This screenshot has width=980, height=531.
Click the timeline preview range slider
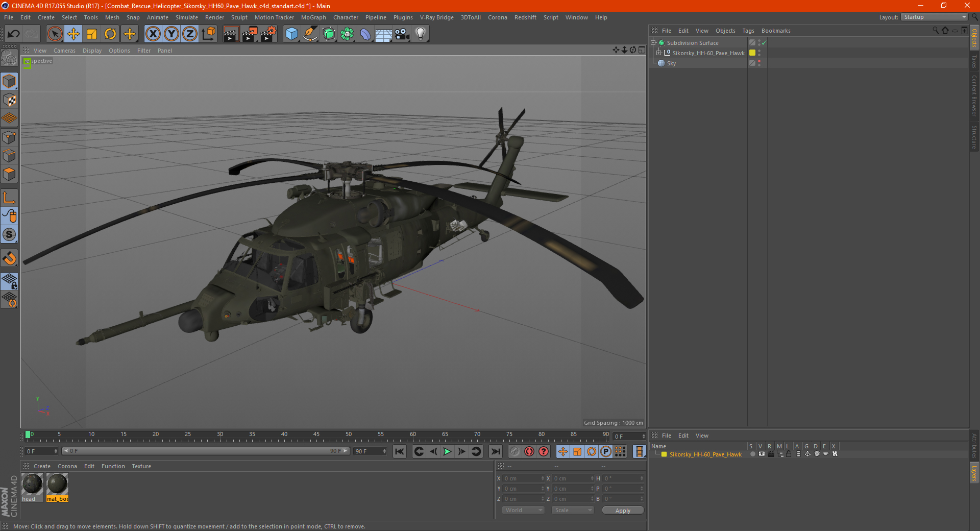click(x=206, y=451)
